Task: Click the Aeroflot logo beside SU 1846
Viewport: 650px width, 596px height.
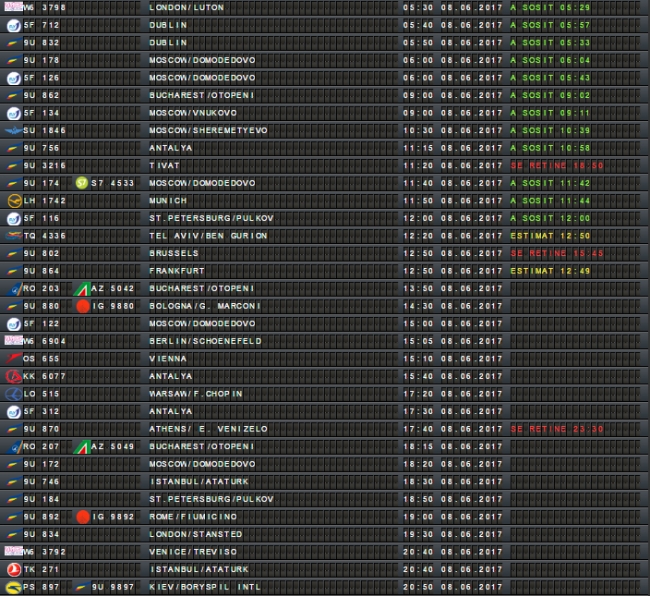Action: 13,131
